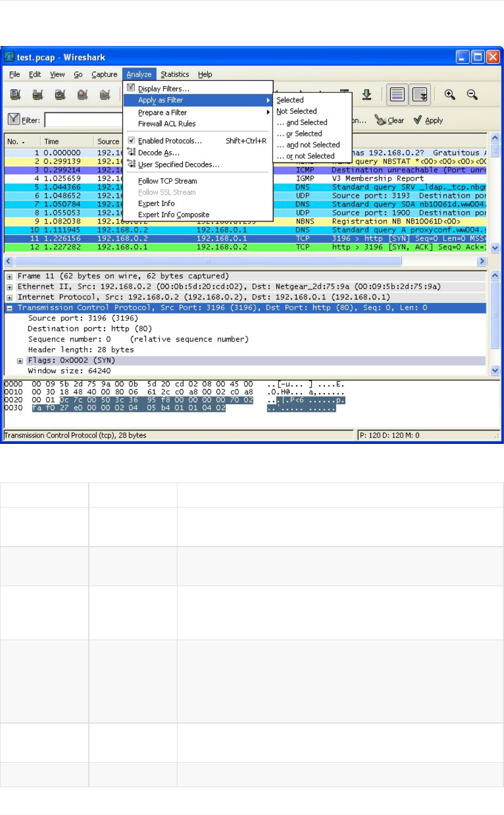Click the Capture options toolbar icon
The image size is (504, 815).
[x=38, y=95]
